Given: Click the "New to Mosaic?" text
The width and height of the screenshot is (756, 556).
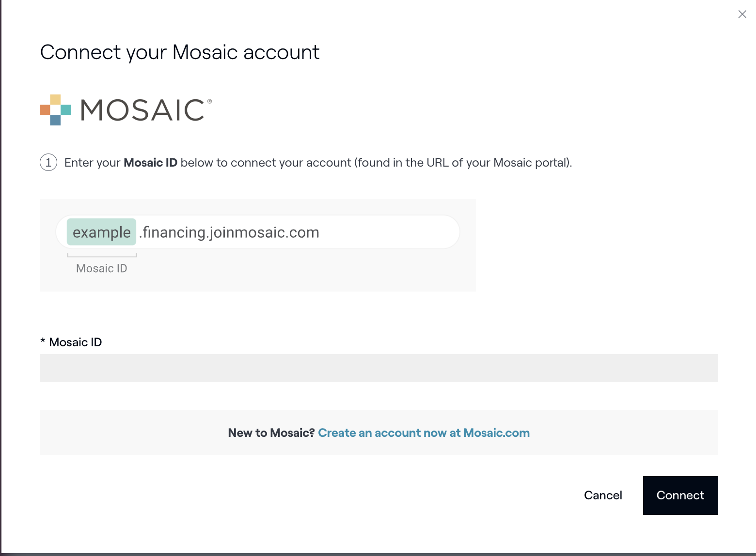Looking at the screenshot, I should 271,433.
